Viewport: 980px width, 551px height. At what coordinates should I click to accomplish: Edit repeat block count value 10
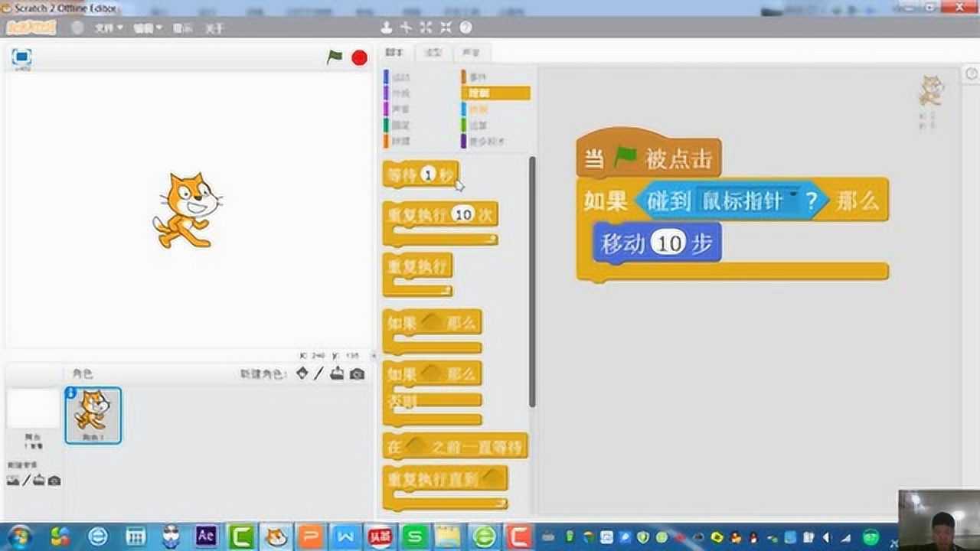click(464, 215)
